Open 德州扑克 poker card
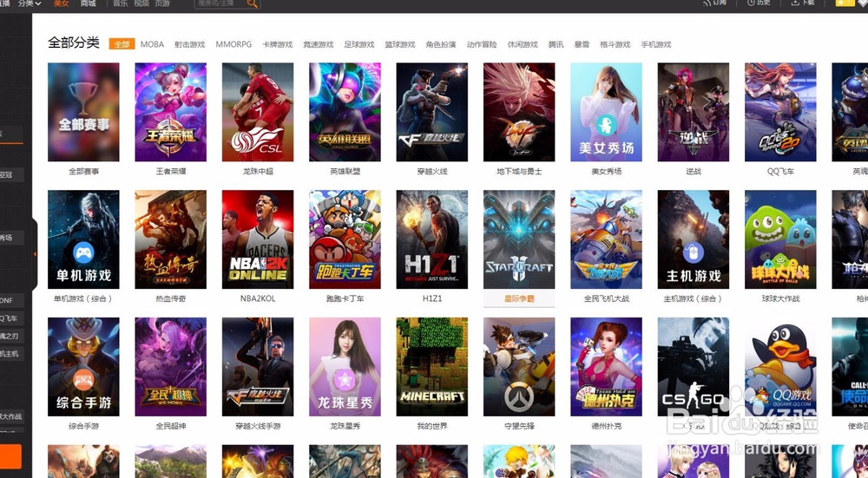This screenshot has height=478, width=868. pos(606,367)
